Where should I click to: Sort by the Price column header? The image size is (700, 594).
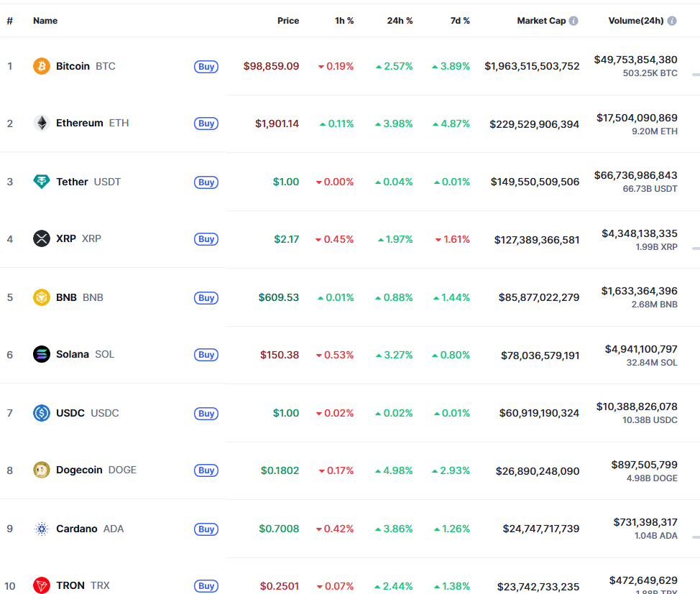point(288,21)
